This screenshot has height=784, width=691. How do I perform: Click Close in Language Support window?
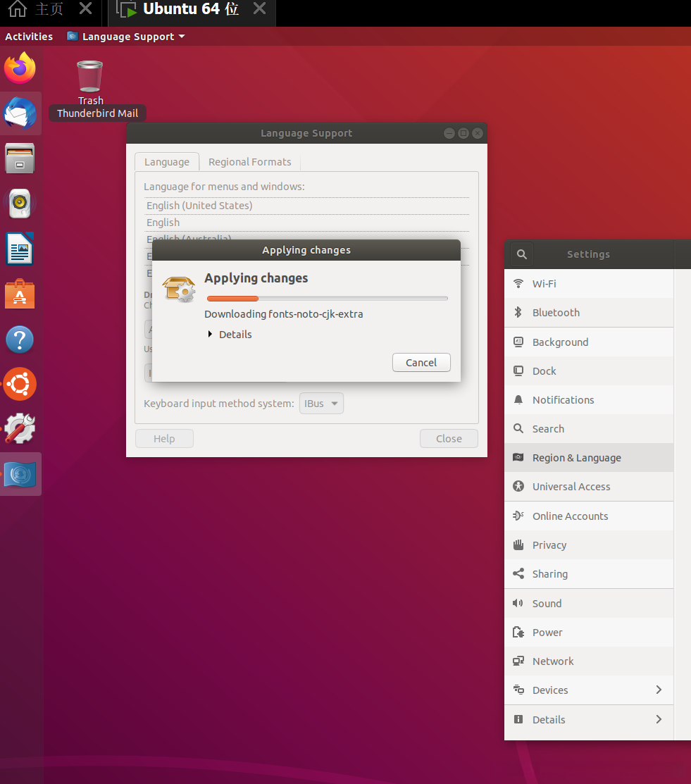coord(449,439)
